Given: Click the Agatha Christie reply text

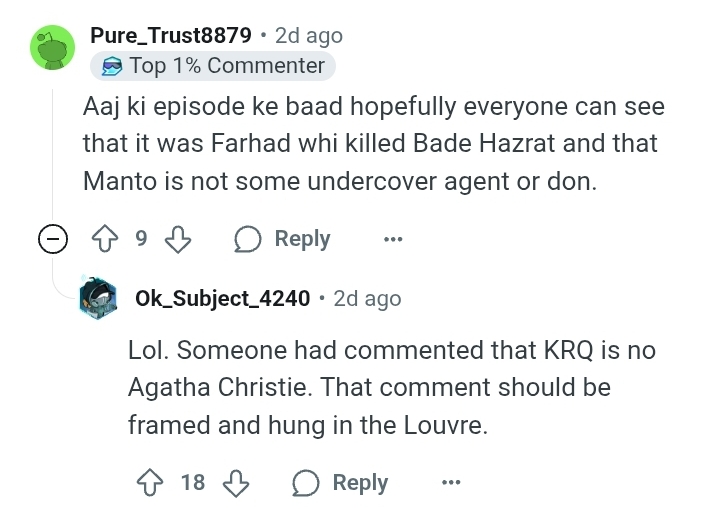Looking at the screenshot, I should pyautogui.click(x=390, y=388).
